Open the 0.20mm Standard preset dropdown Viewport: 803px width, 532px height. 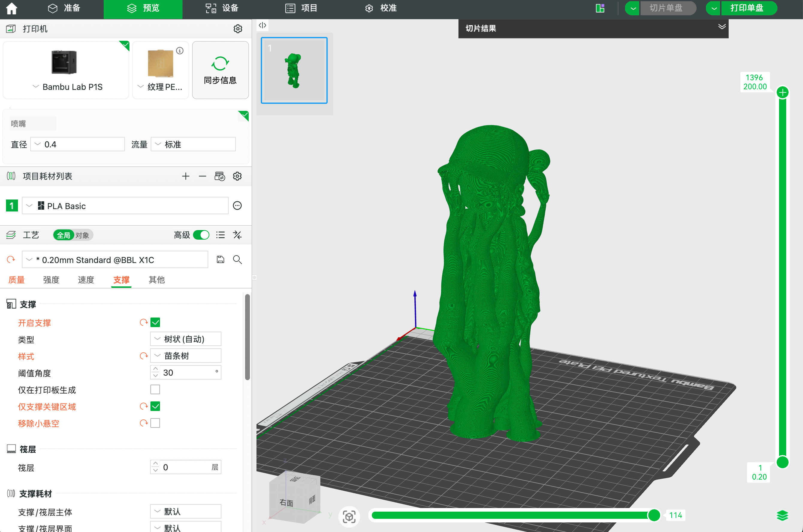[115, 259]
